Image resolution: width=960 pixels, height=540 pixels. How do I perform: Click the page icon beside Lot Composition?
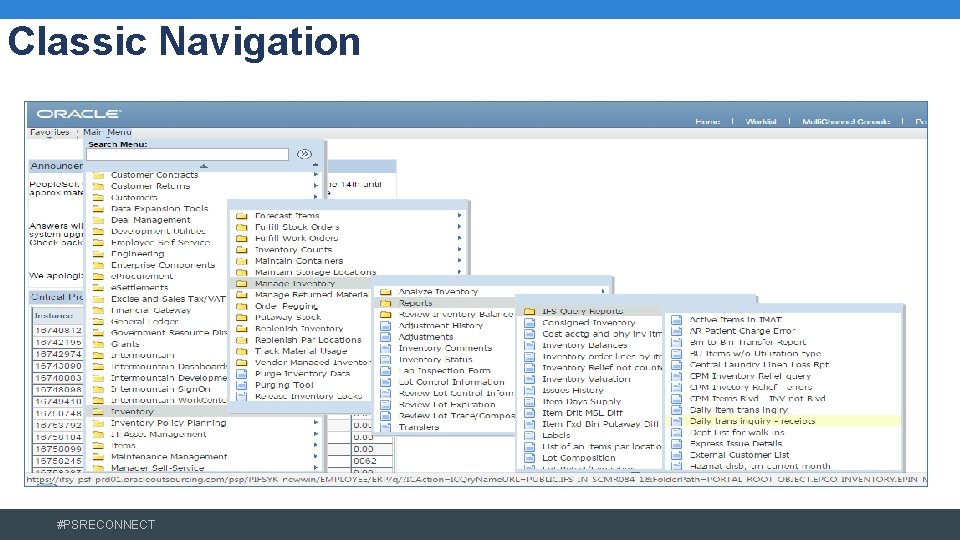pyautogui.click(x=530, y=458)
